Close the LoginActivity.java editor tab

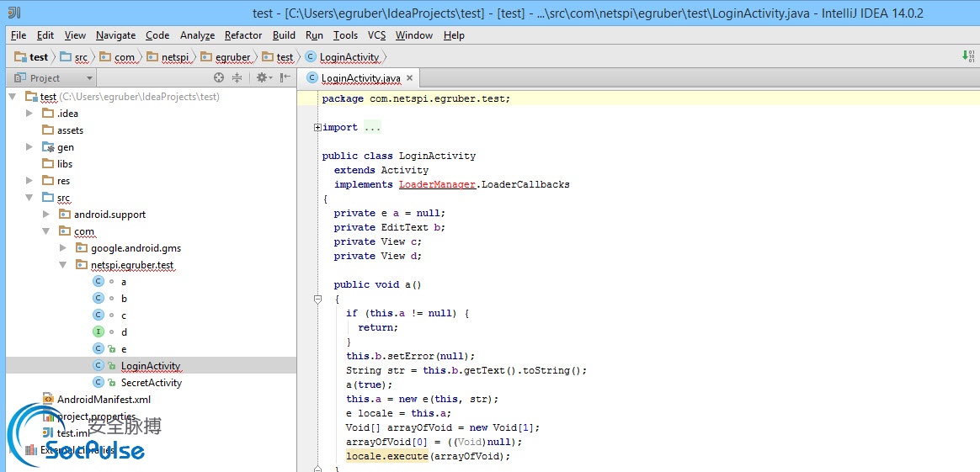(x=409, y=78)
